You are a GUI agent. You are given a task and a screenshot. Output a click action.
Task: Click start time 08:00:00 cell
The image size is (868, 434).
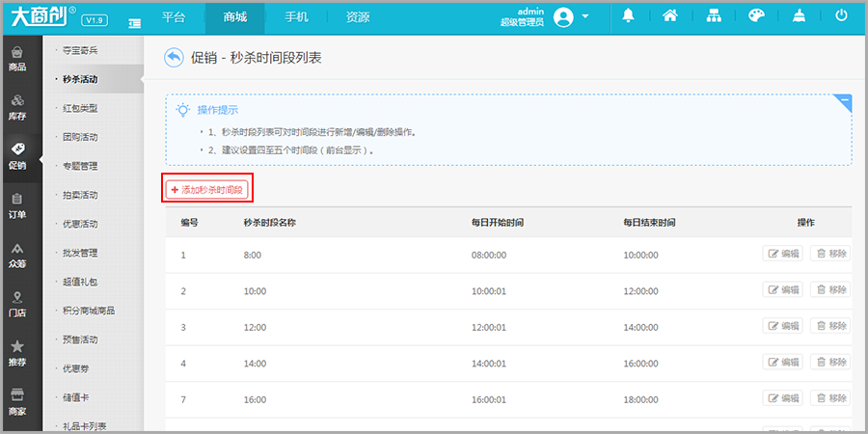(x=489, y=256)
